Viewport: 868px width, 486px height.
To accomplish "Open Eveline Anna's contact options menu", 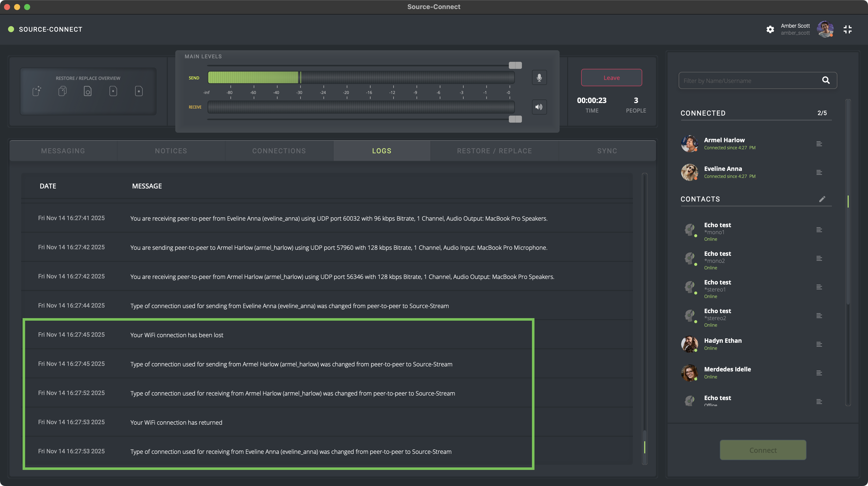I will 819,173.
